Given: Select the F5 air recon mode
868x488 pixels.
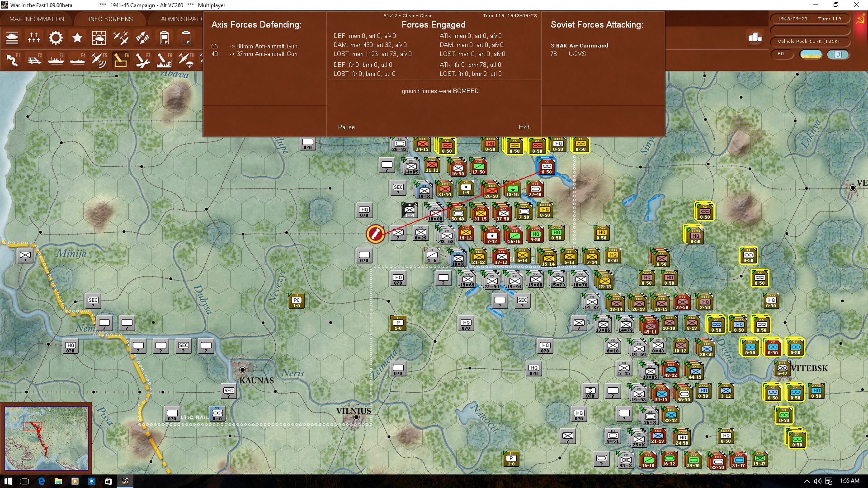Looking at the screenshot, I should [99, 60].
